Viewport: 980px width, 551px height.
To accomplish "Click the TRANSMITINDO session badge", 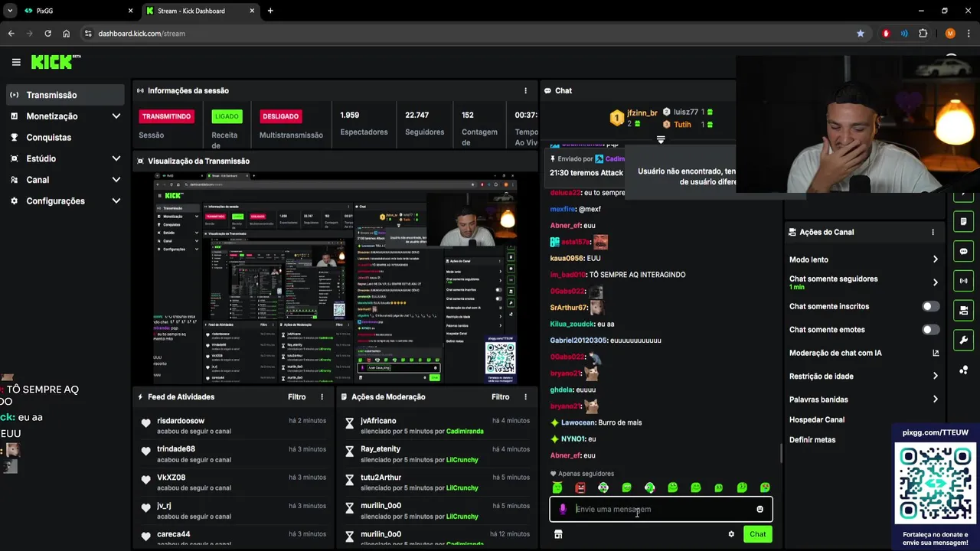I will coord(166,116).
